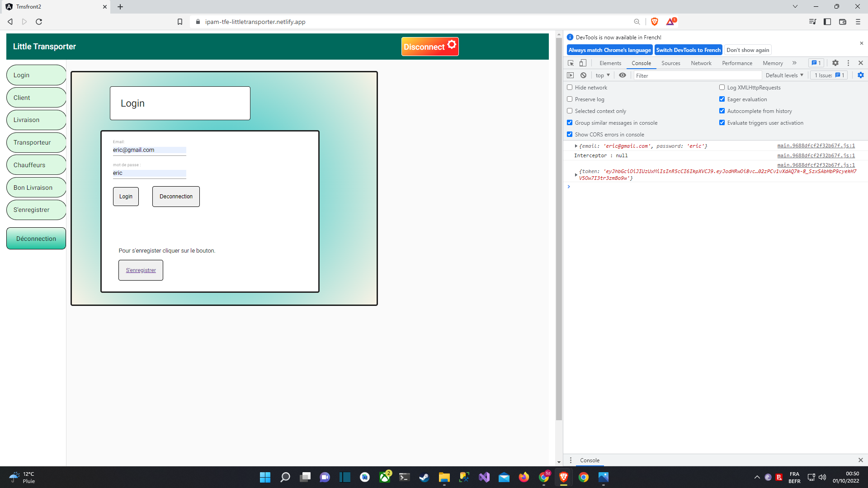Open DevTools three-dot customize menu
This screenshot has height=488, width=868.
click(848, 63)
